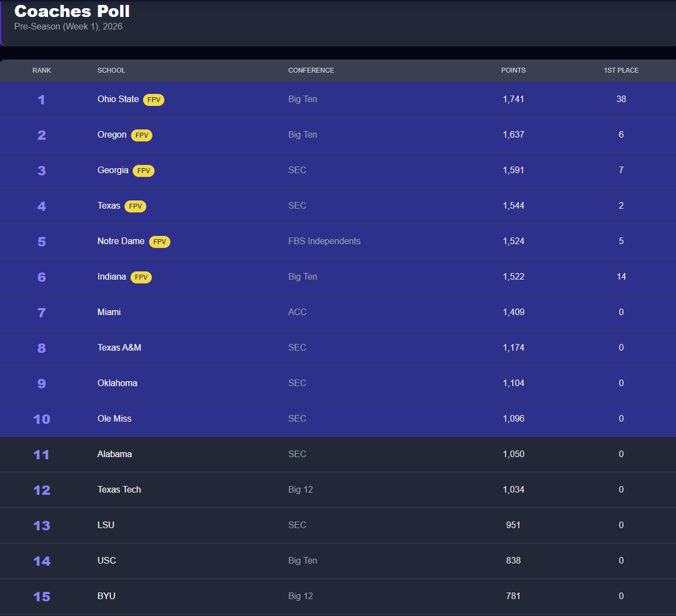The width and height of the screenshot is (676, 616).
Task: Click the Coaches Poll heading
Action: 72,11
